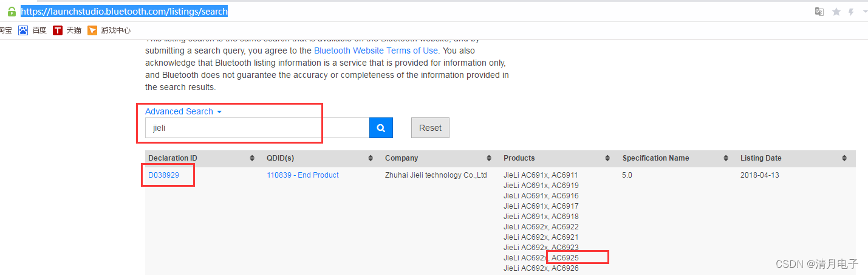Sort results by Declaration ID column
The width and height of the screenshot is (868, 275).
pyautogui.click(x=252, y=158)
